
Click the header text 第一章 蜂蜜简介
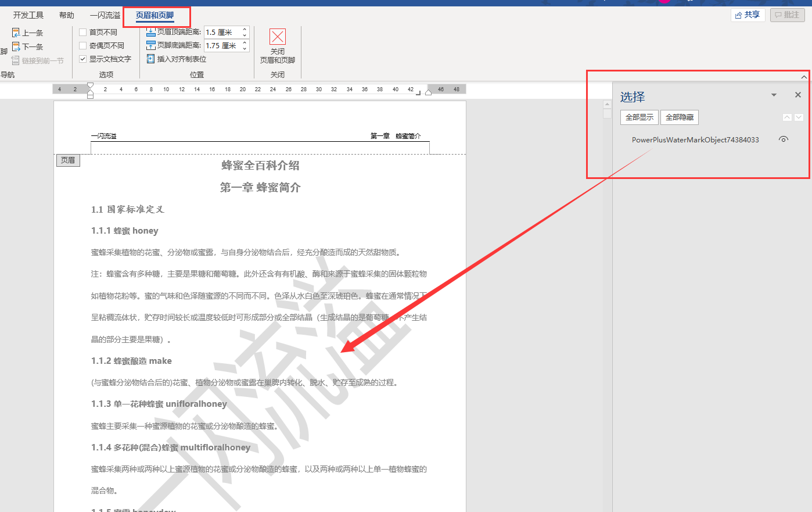click(x=396, y=136)
